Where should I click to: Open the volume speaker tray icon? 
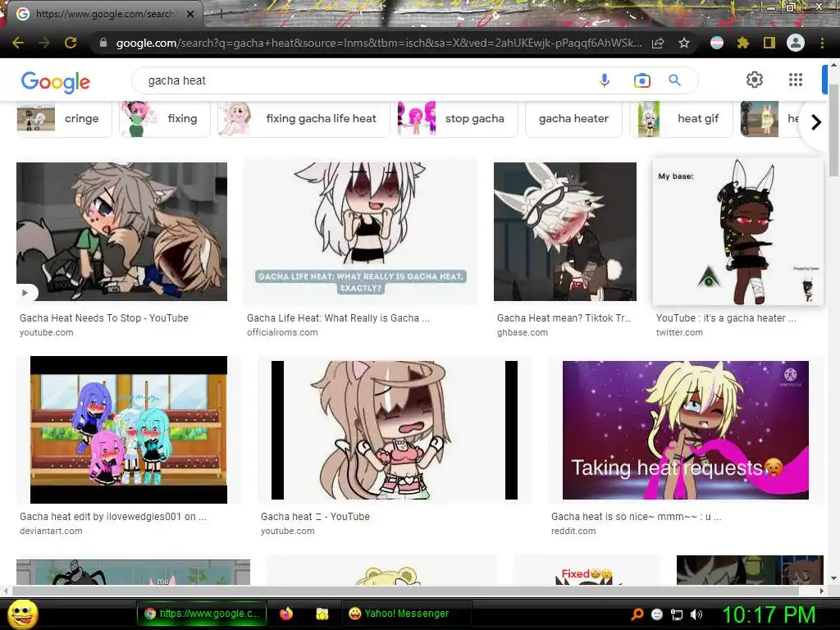[696, 614]
